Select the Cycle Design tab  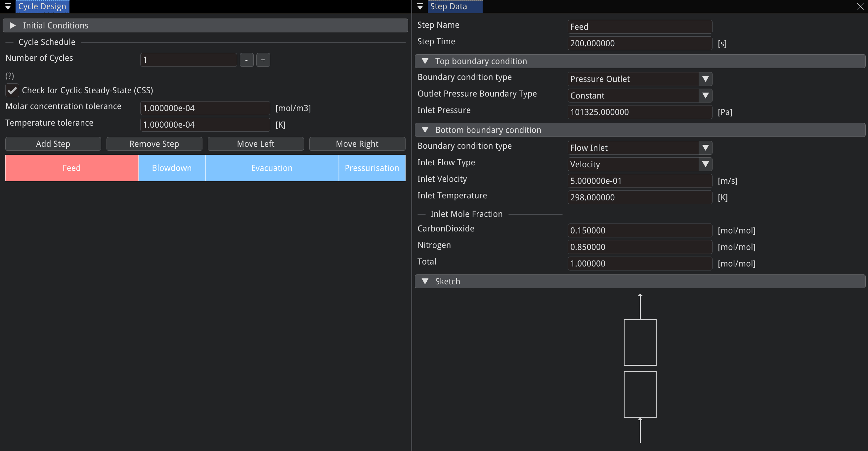point(42,6)
